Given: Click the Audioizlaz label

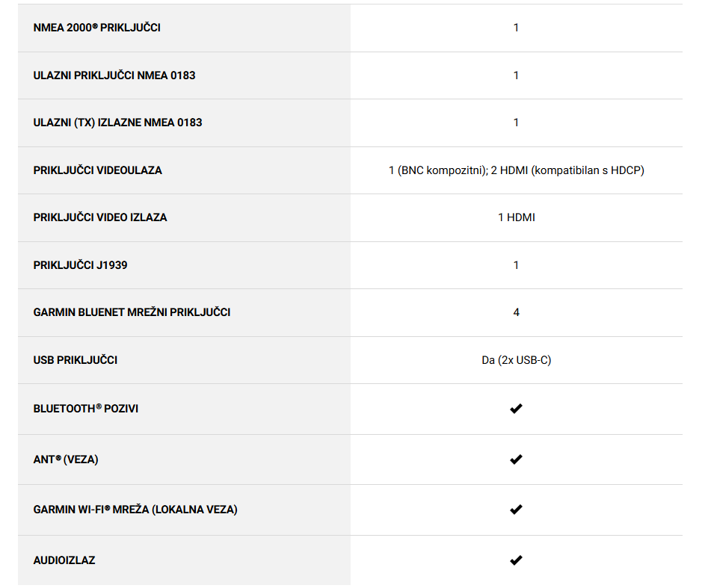Looking at the screenshot, I should click(x=64, y=560).
